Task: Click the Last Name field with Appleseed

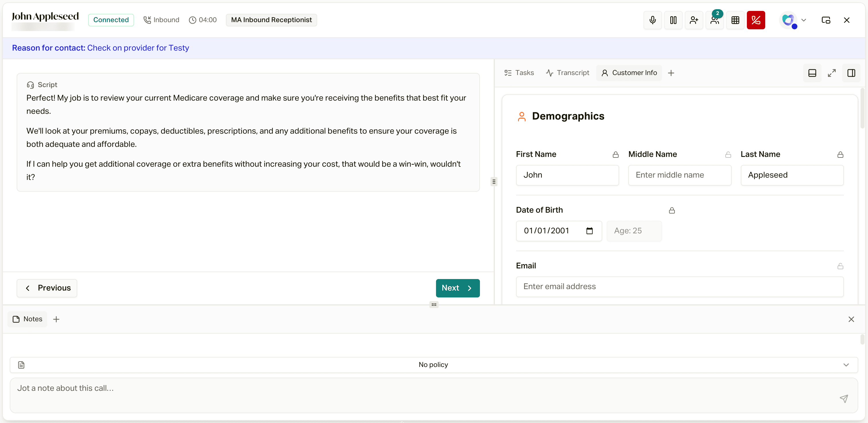Action: (792, 175)
